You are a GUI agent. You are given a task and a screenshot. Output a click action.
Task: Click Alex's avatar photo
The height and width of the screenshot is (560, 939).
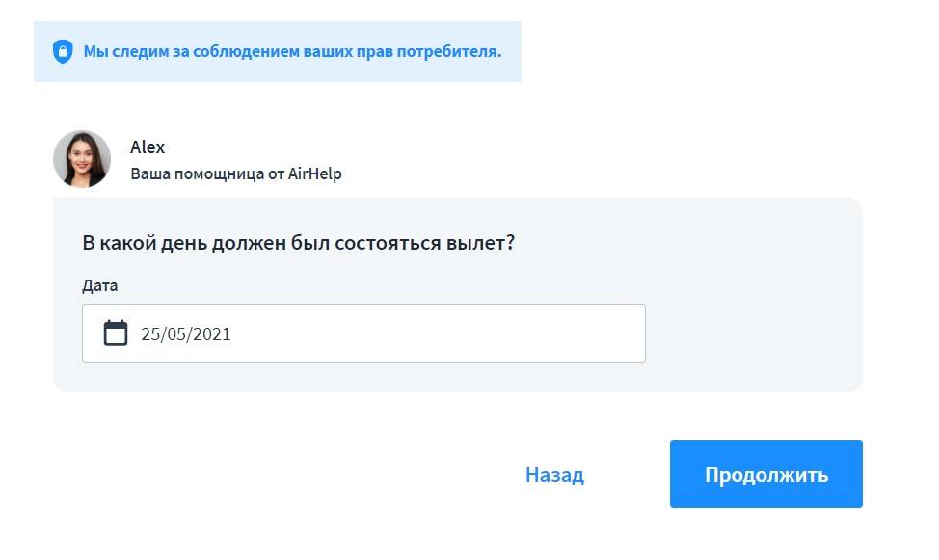pos(82,159)
